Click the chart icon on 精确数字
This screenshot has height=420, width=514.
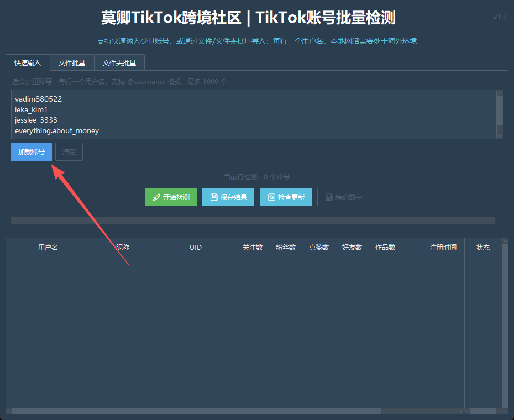(x=329, y=197)
